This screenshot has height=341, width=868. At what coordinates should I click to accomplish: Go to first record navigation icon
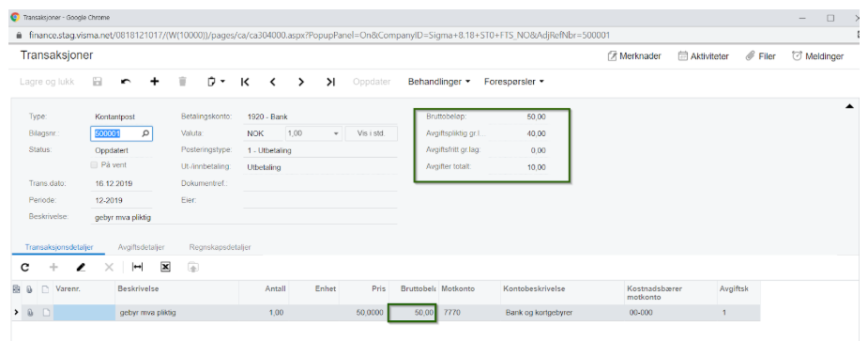[x=245, y=82]
